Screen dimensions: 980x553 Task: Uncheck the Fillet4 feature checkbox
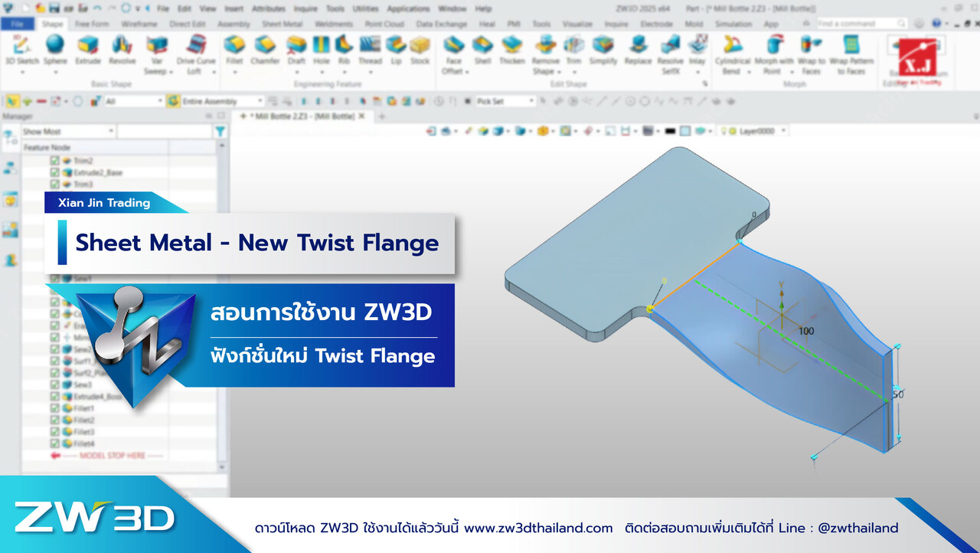54,443
